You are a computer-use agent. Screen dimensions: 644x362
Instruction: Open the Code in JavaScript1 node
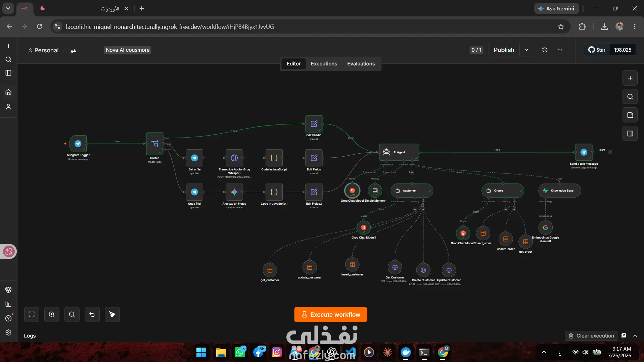click(274, 192)
